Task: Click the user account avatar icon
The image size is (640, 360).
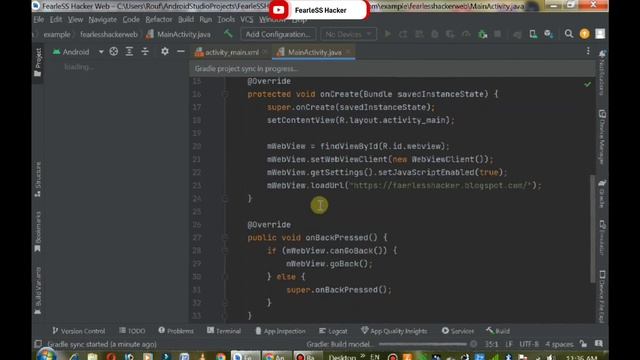Action: [x=600, y=34]
